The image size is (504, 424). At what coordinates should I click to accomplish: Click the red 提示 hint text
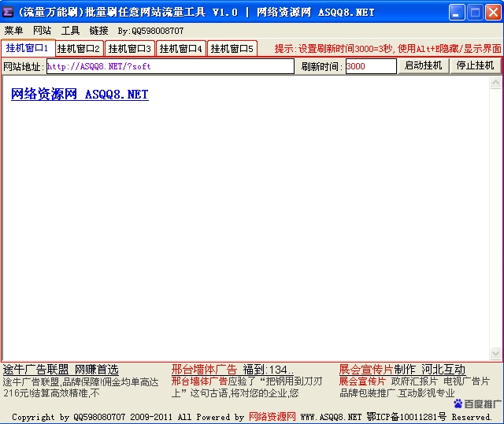pos(387,49)
